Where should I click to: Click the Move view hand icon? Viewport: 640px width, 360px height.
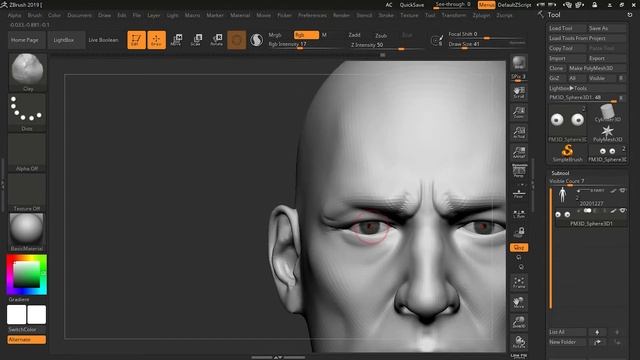point(519,302)
